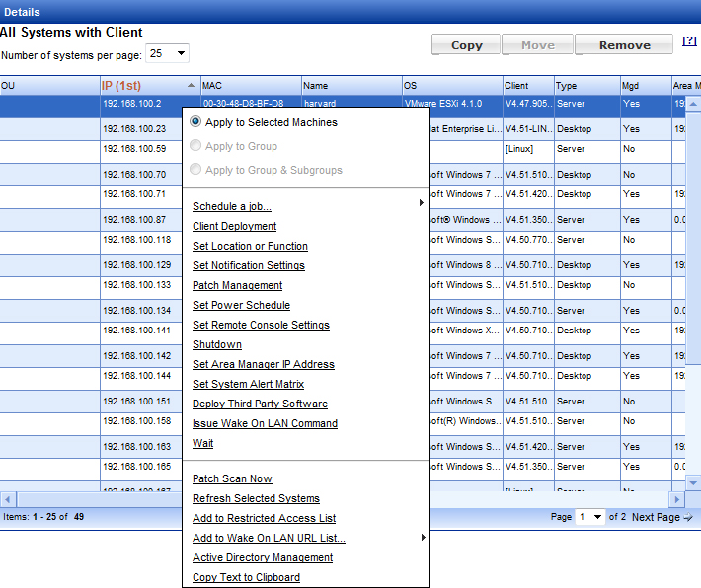
Task: Choose Patch Management from context menu
Action: click(x=237, y=285)
